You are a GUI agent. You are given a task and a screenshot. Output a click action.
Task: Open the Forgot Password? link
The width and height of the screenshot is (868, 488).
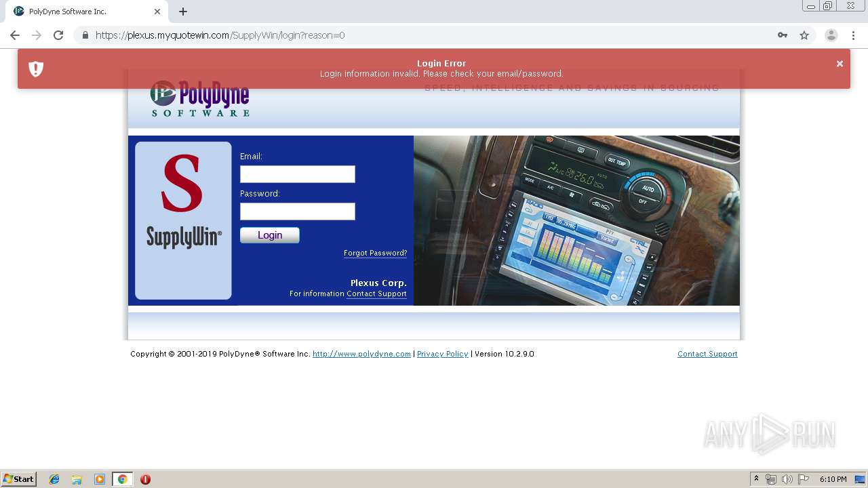[375, 253]
